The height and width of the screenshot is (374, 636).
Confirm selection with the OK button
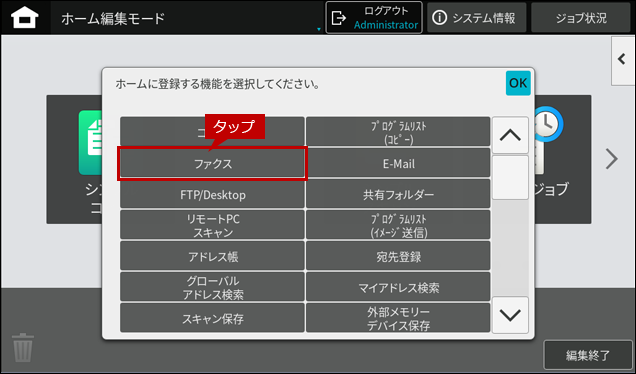518,83
